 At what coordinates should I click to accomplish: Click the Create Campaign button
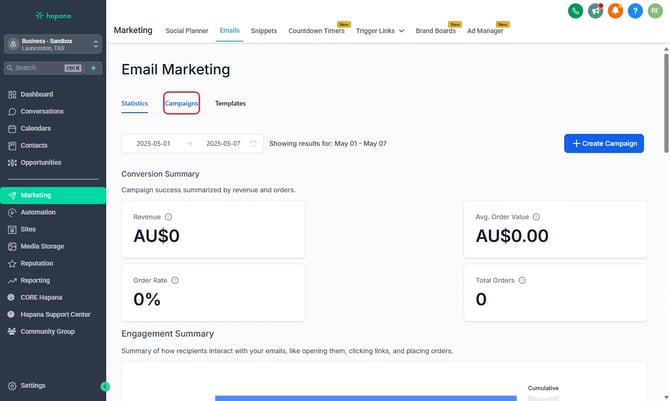pos(603,144)
